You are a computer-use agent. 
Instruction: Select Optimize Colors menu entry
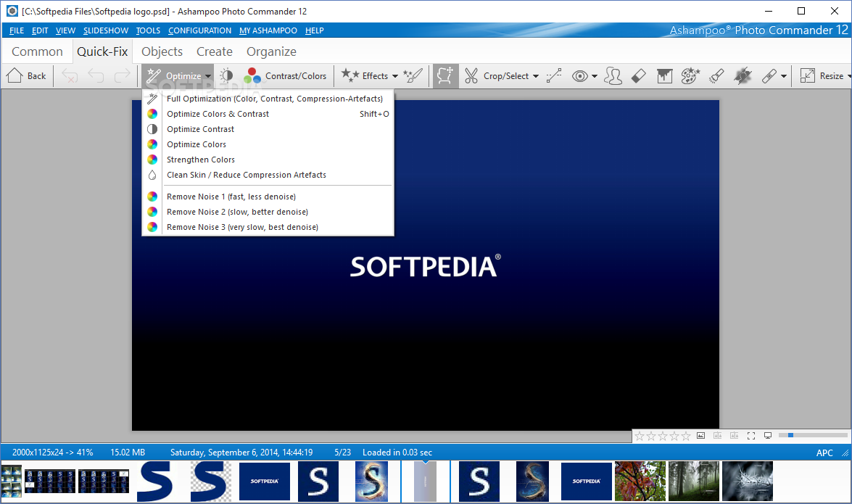click(x=268, y=144)
